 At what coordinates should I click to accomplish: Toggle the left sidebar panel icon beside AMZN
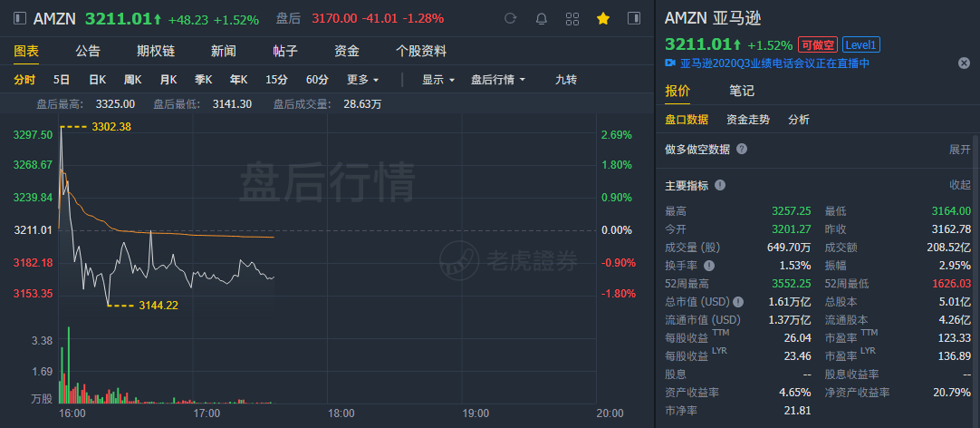pos(20,19)
